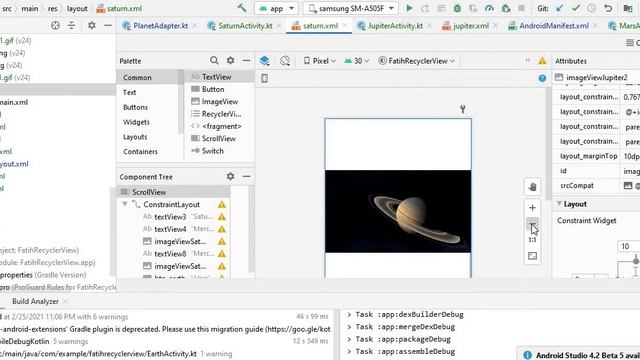Start debugging with the bug icon
Screen dimensions: 640x360
pos(457,8)
